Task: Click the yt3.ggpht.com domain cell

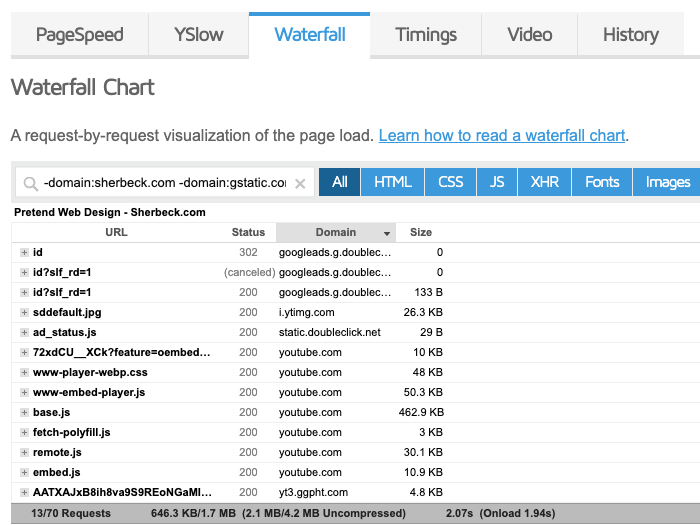Action: 313,492
